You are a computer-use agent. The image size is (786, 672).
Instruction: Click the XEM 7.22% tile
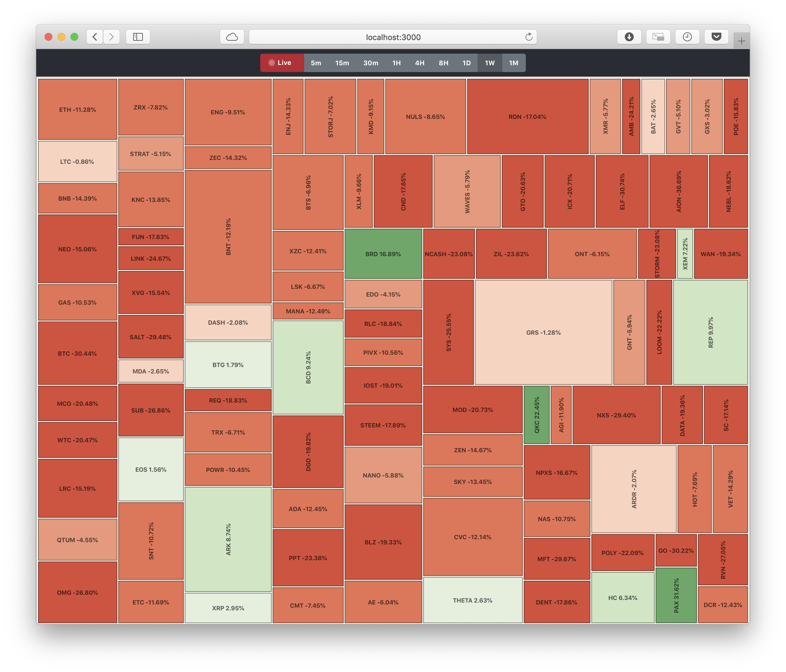point(685,254)
